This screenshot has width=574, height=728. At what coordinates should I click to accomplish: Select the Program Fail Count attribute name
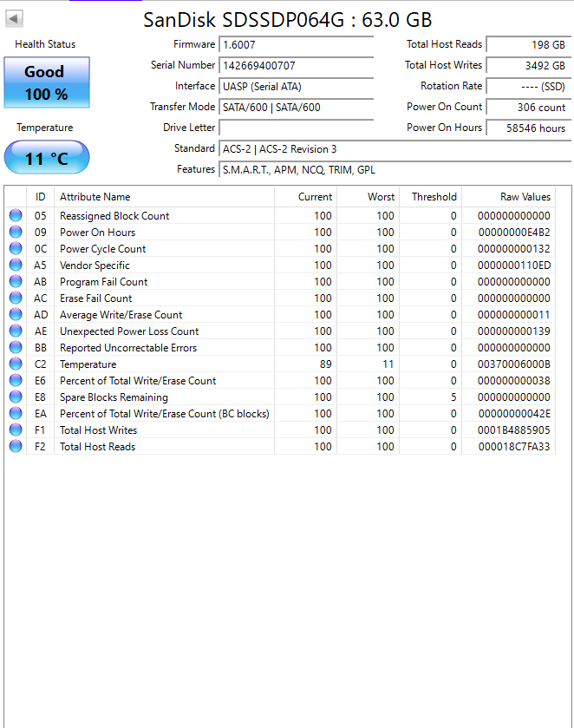pyautogui.click(x=103, y=282)
